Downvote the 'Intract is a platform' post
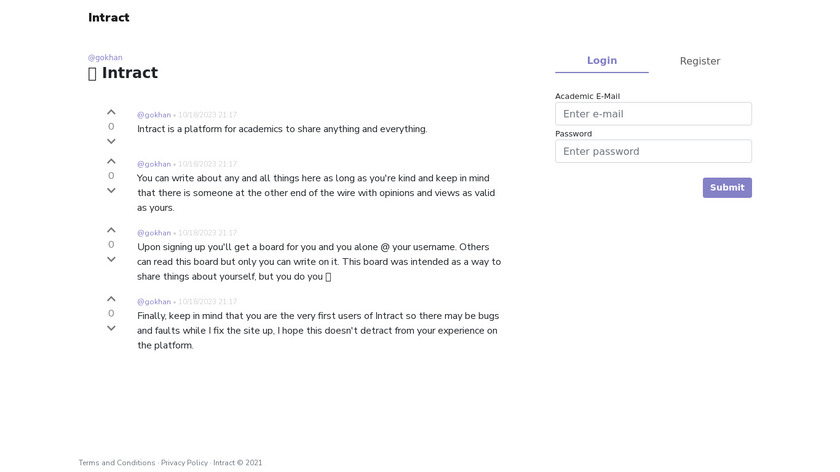This screenshot has height=472, width=840. coord(111,141)
